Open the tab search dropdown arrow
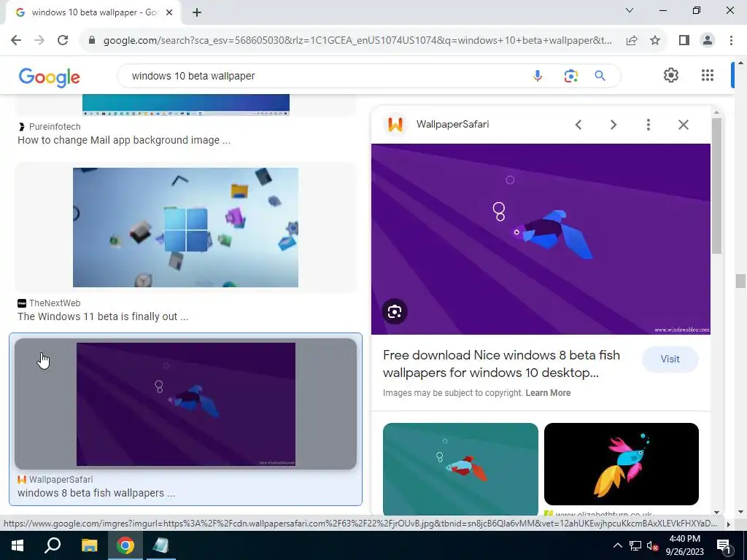Image resolution: width=747 pixels, height=560 pixels. click(630, 10)
